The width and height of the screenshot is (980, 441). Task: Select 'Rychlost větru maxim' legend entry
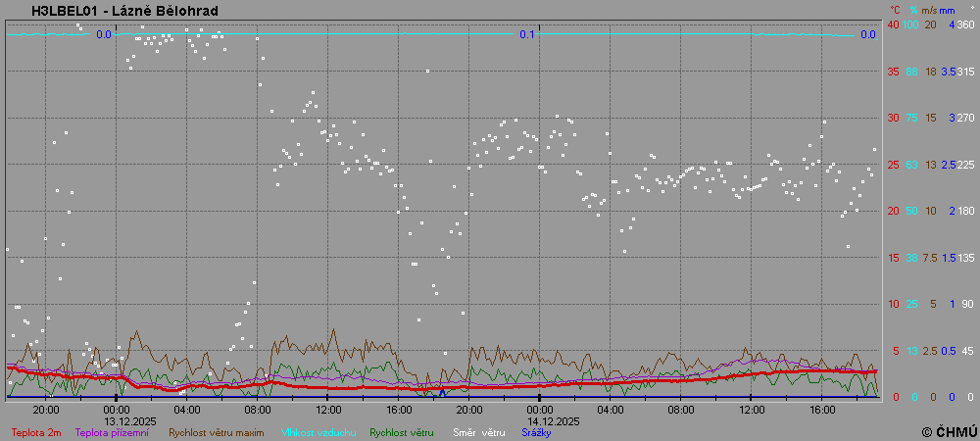(217, 432)
